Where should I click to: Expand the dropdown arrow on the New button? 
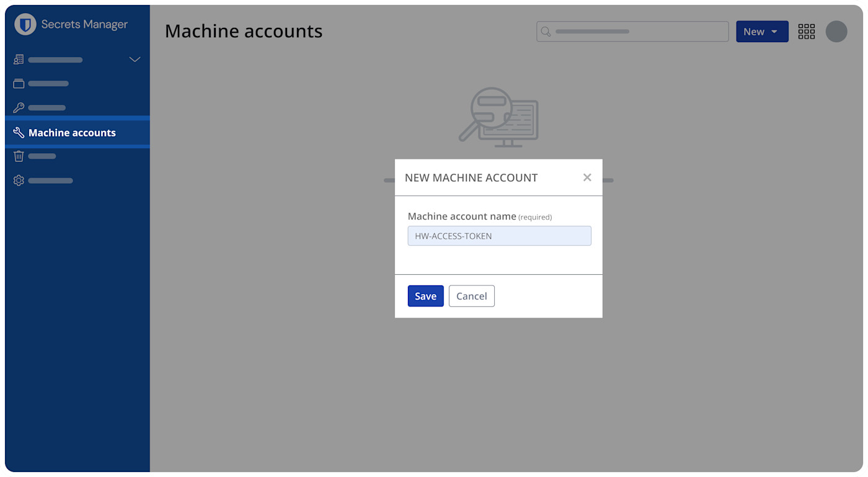tap(774, 31)
